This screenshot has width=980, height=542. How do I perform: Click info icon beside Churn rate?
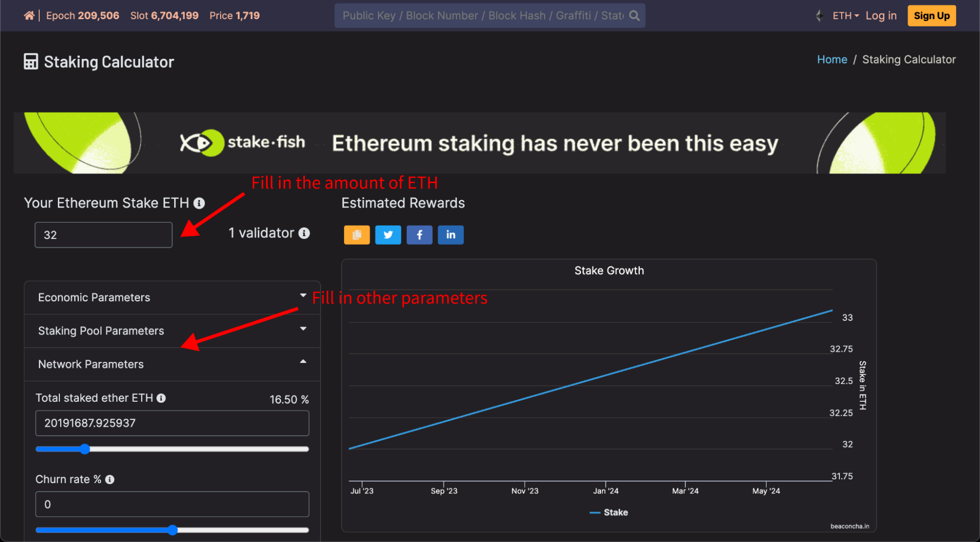tap(110, 480)
